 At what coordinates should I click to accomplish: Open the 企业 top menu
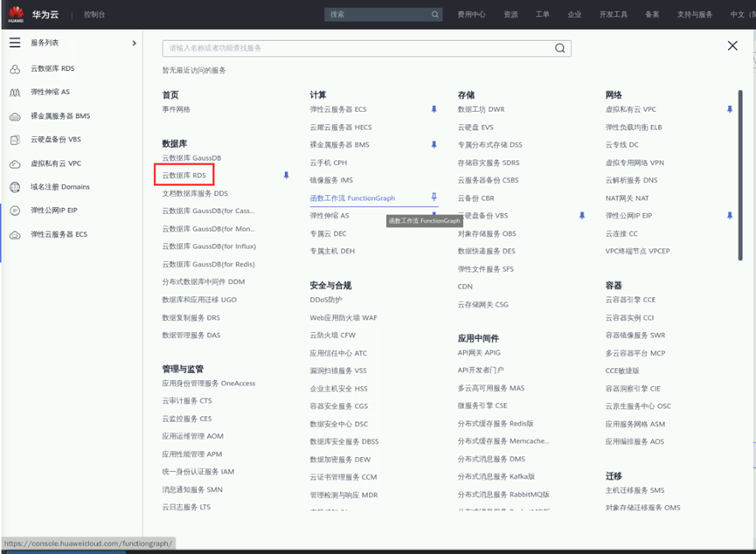click(574, 15)
